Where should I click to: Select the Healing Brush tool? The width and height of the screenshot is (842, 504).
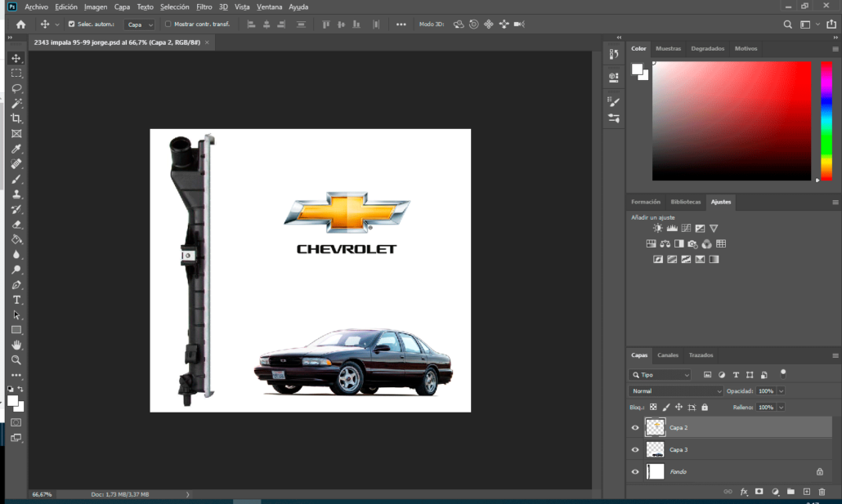click(x=16, y=163)
